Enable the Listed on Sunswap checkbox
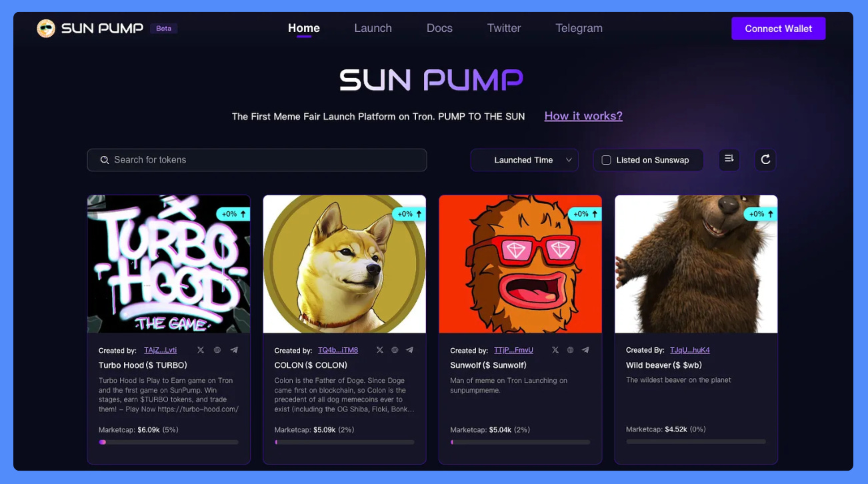 [606, 160]
